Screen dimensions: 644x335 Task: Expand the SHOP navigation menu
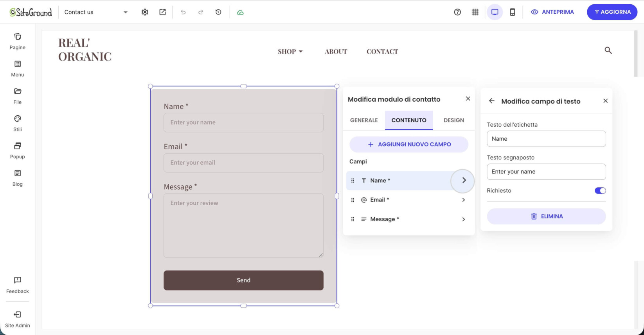290,52
